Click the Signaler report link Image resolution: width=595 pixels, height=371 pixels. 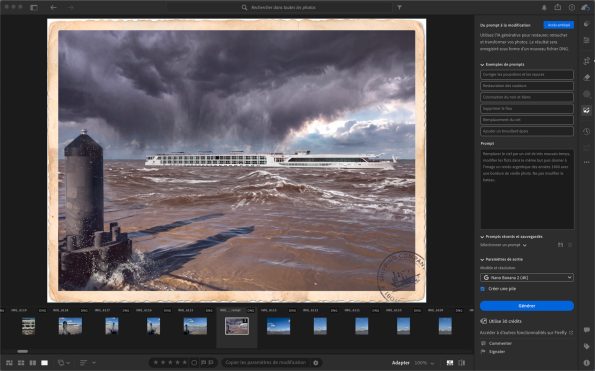(x=493, y=352)
